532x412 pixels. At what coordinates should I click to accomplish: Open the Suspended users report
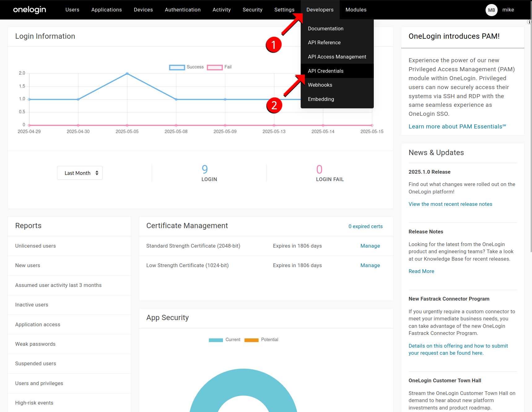(x=35, y=363)
